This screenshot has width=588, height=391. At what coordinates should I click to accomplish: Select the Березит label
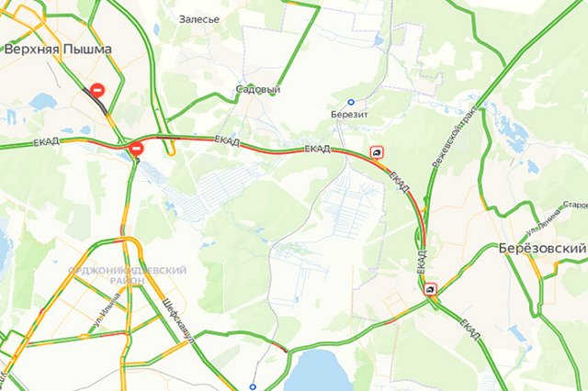(349, 115)
